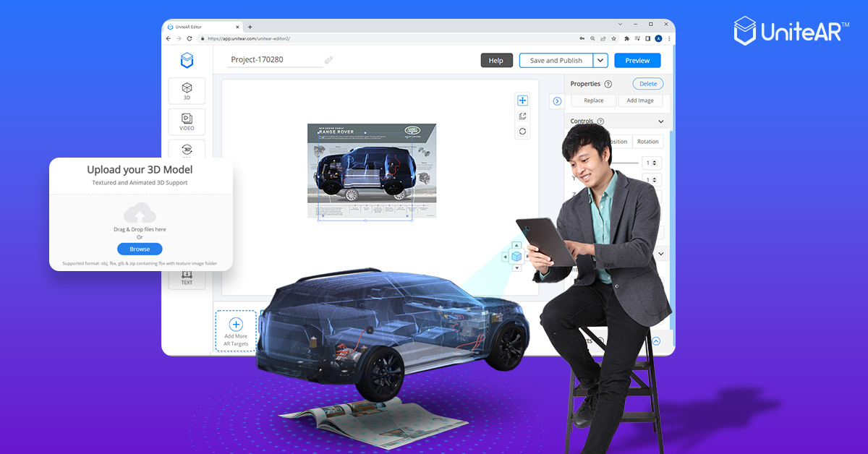The width and height of the screenshot is (868, 454).
Task: Select the move tool on canvas
Action: pos(522,100)
